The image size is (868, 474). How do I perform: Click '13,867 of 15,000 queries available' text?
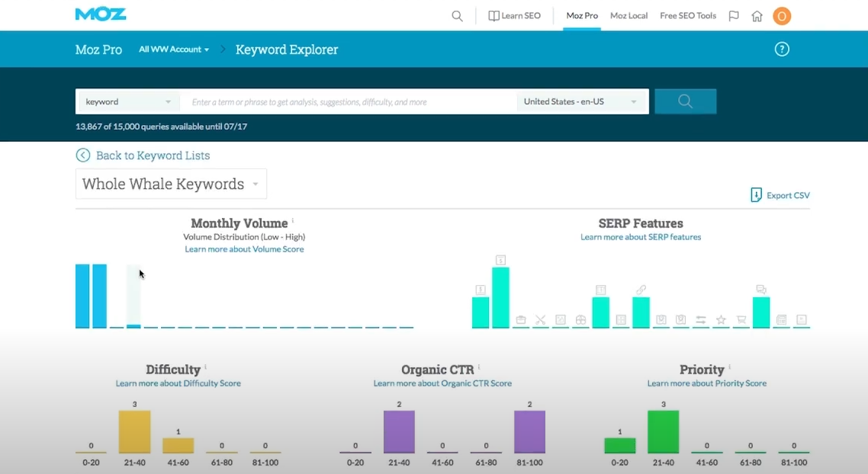(x=161, y=127)
